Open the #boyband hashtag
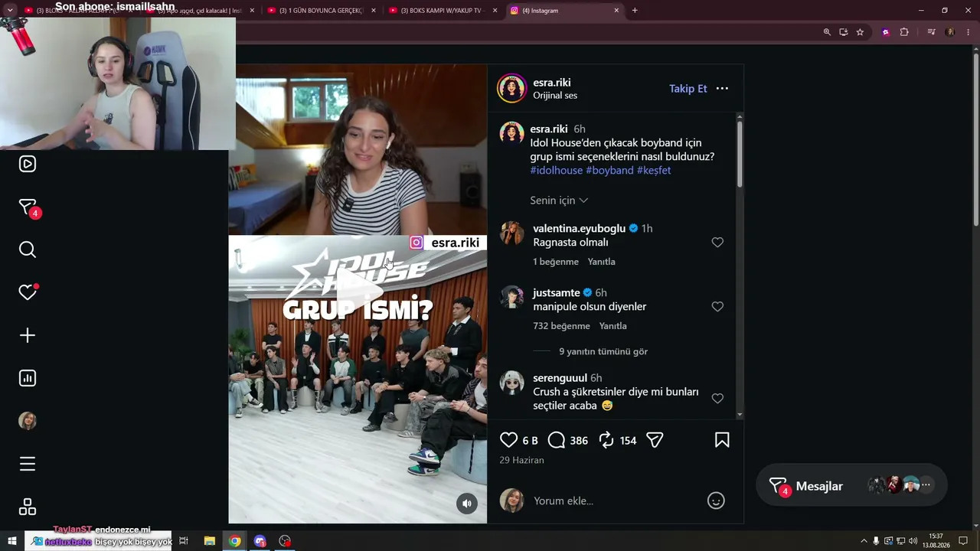 [609, 171]
